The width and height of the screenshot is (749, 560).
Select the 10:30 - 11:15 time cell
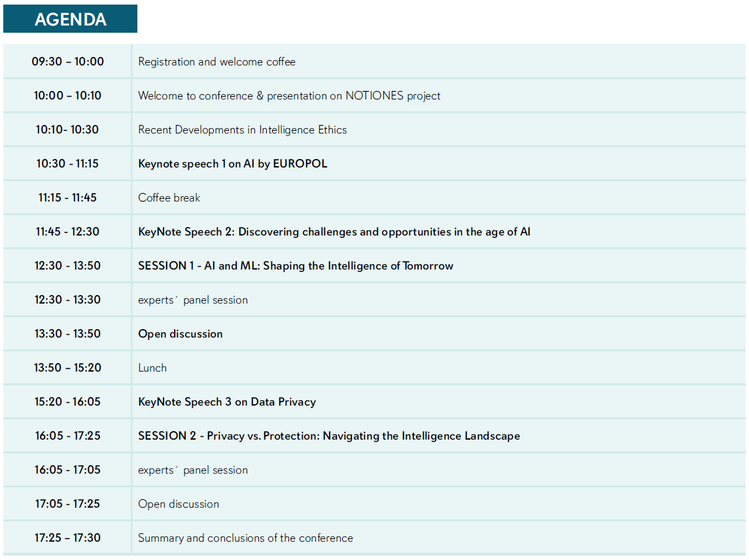(x=67, y=164)
